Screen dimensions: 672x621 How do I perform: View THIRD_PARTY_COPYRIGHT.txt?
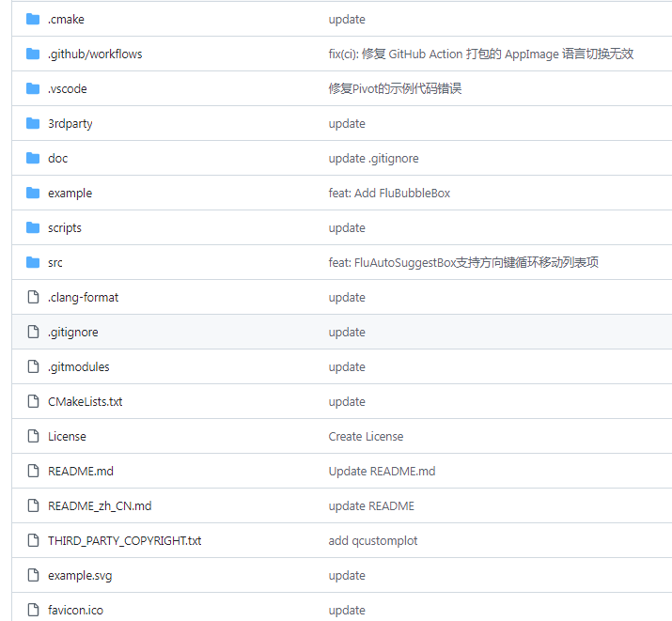(124, 541)
